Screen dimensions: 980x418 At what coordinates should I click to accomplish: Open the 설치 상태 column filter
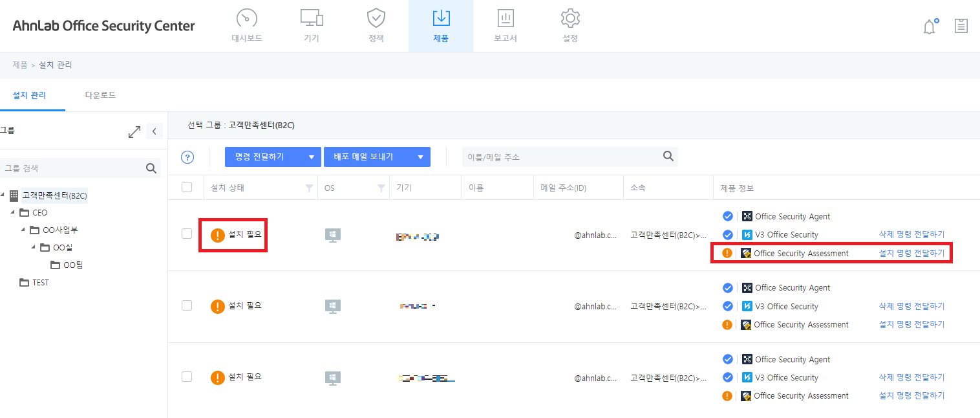(x=308, y=188)
